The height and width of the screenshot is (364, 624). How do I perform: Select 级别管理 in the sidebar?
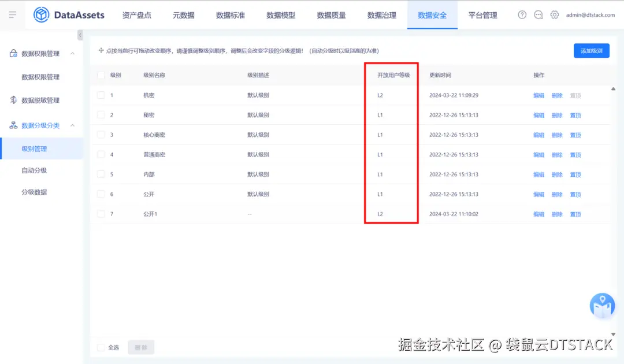click(42, 149)
